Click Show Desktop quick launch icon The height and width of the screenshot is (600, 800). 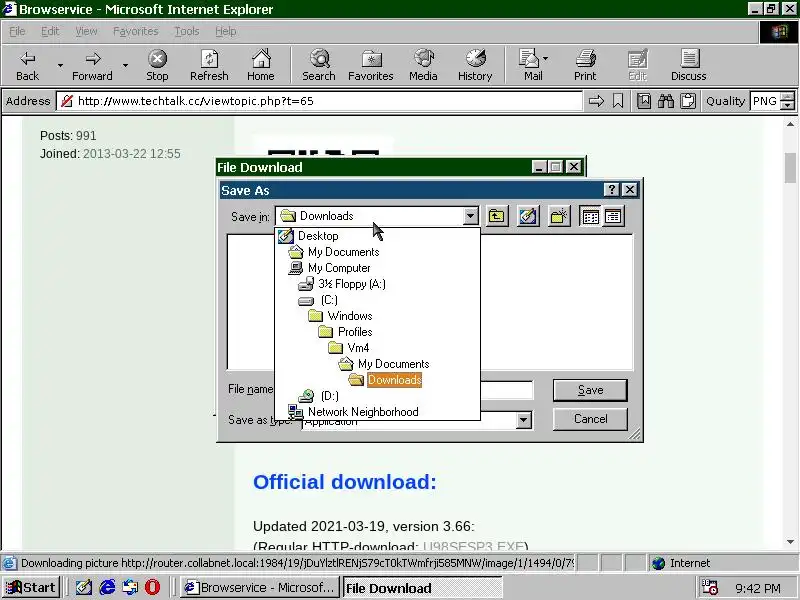point(84,587)
